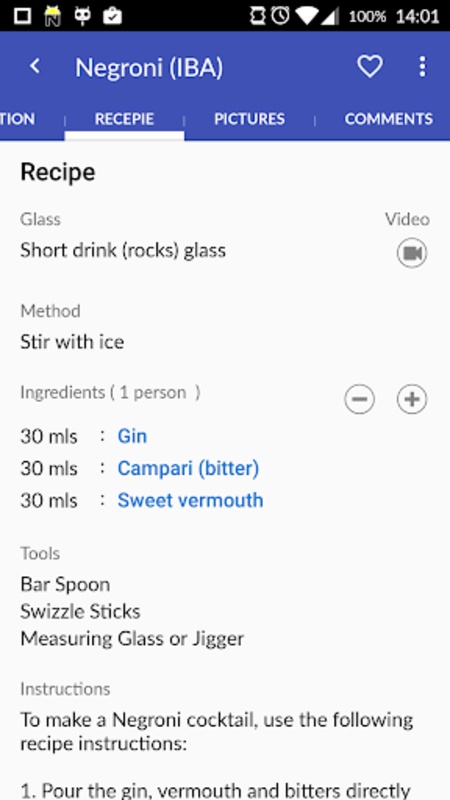Screen dimensions: 450x800
Task: Decrease number of persons with minus button
Action: coord(359,399)
